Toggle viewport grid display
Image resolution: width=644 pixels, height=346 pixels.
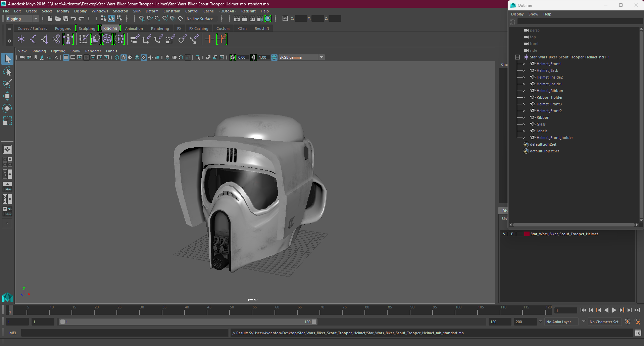(x=66, y=57)
